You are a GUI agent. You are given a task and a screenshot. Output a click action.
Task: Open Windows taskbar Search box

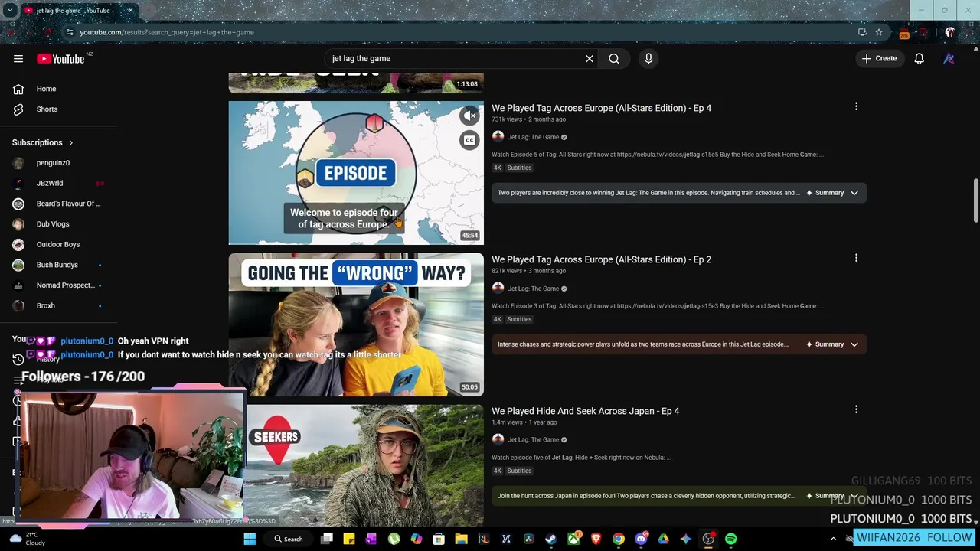(289, 539)
